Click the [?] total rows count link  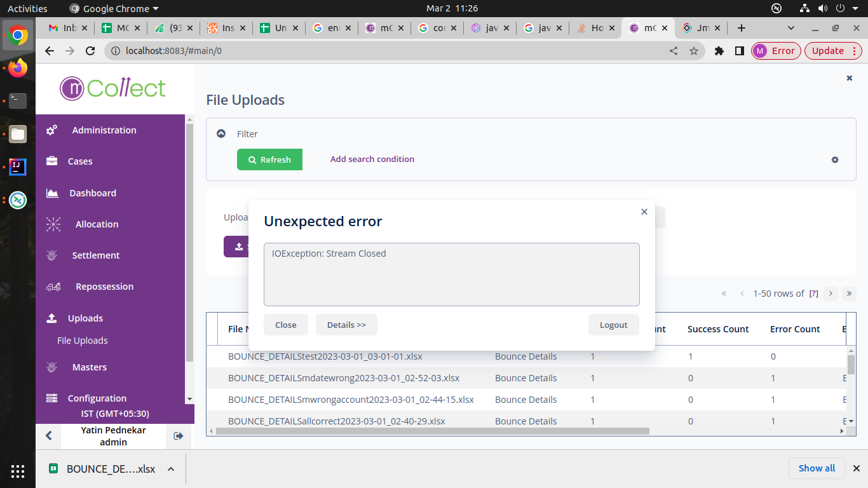813,294
